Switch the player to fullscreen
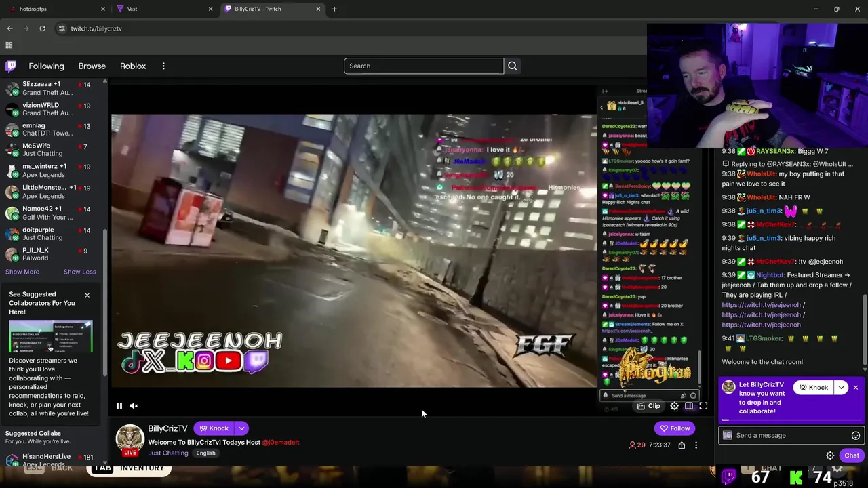The image size is (868, 488). tap(703, 406)
